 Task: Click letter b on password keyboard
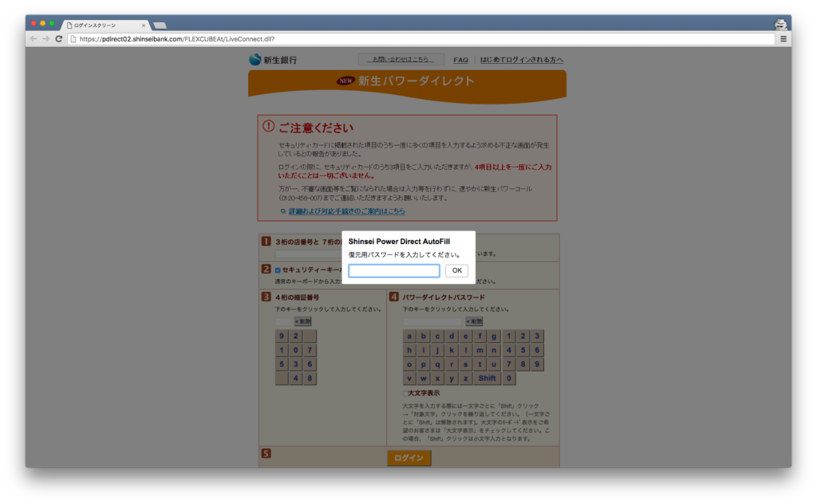pyautogui.click(x=423, y=336)
